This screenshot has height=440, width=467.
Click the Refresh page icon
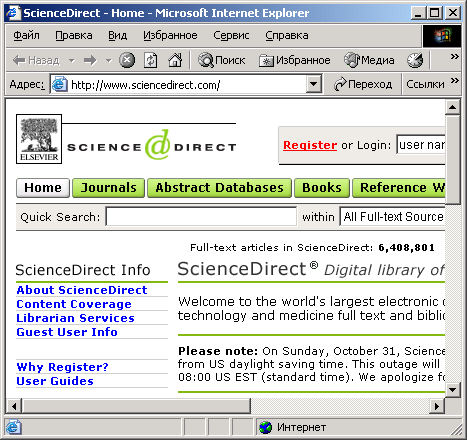150,60
